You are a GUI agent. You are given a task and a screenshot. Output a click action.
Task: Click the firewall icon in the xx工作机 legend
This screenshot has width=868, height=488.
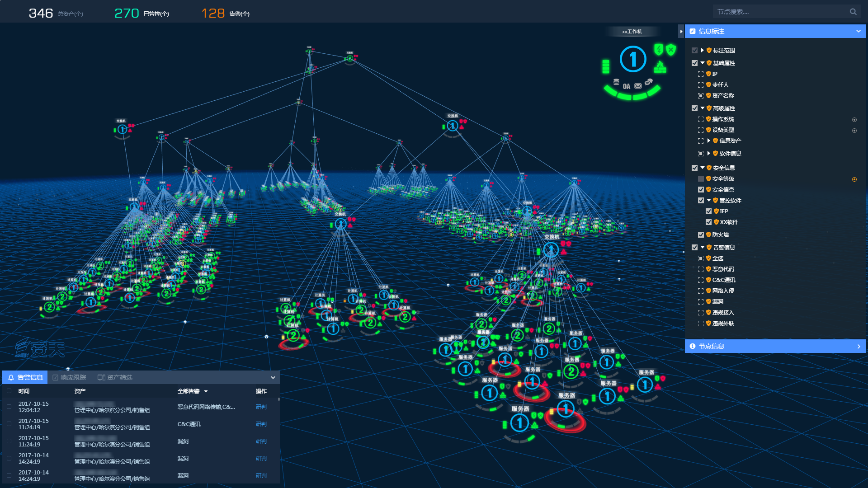point(660,67)
